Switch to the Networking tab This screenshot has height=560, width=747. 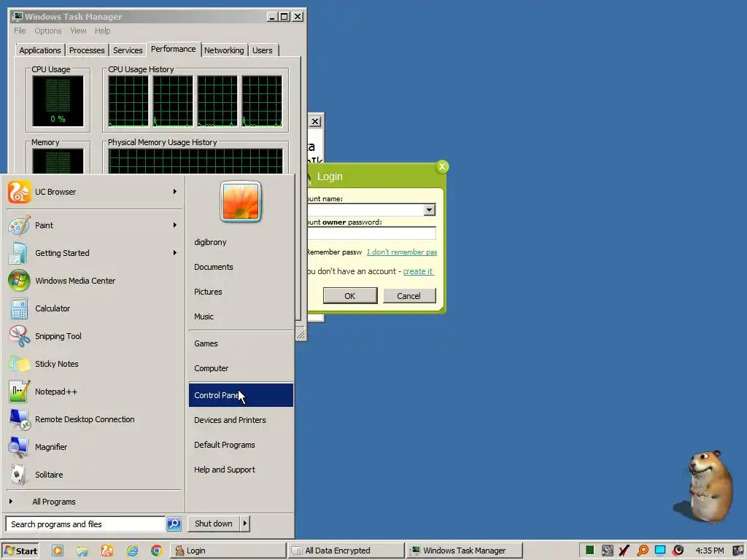[224, 50]
